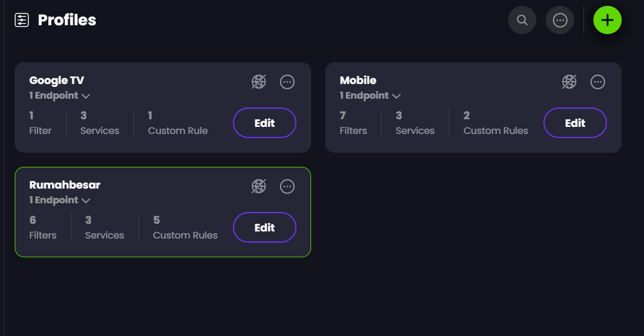The width and height of the screenshot is (644, 336).
Task: Toggle the globe icon on Mobile profile
Action: click(569, 82)
